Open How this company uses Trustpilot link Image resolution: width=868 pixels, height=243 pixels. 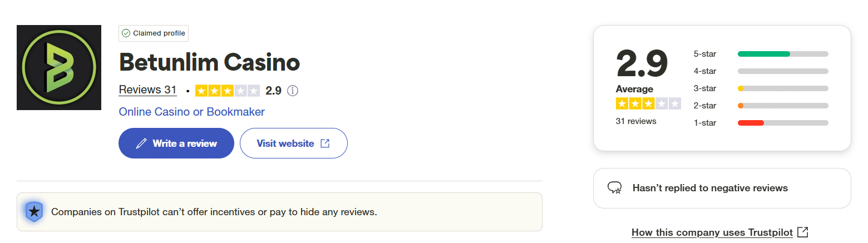(712, 232)
